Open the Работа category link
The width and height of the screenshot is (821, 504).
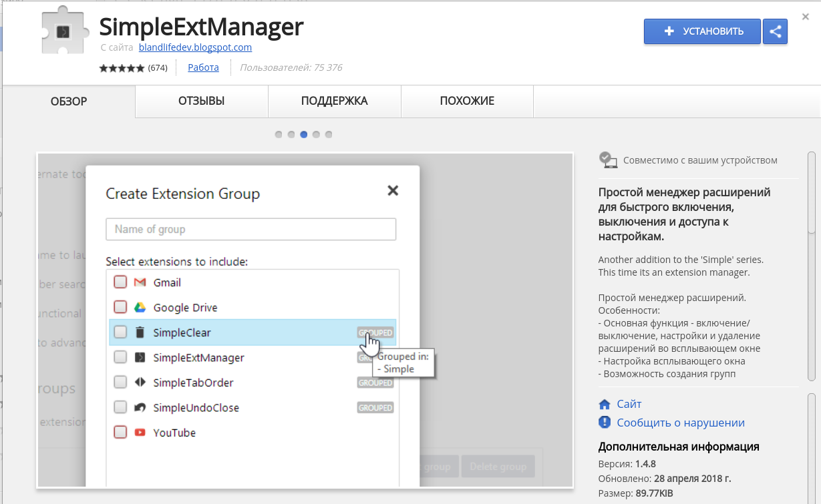click(204, 67)
